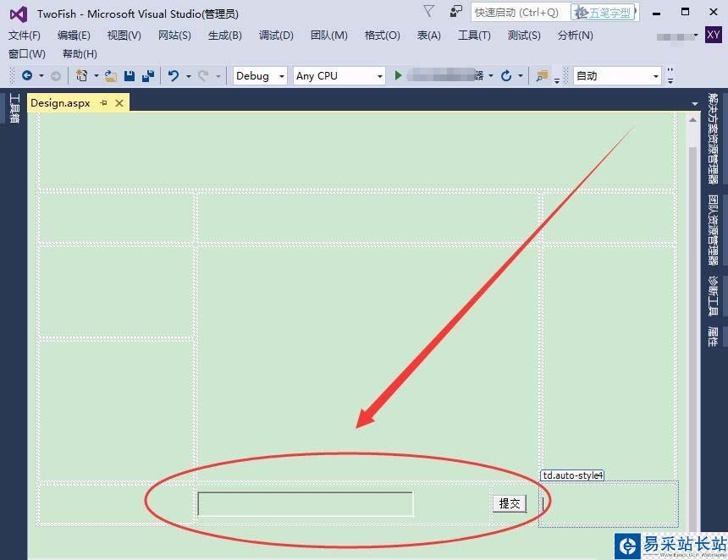Open the 分析(N) menu
Image resolution: width=728 pixels, height=560 pixels.
[x=576, y=36]
